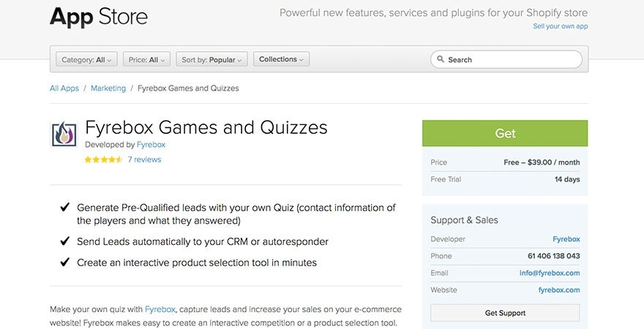644x329 pixels.
Task: Go to All Apps breadcrumb
Action: pyautogui.click(x=64, y=88)
